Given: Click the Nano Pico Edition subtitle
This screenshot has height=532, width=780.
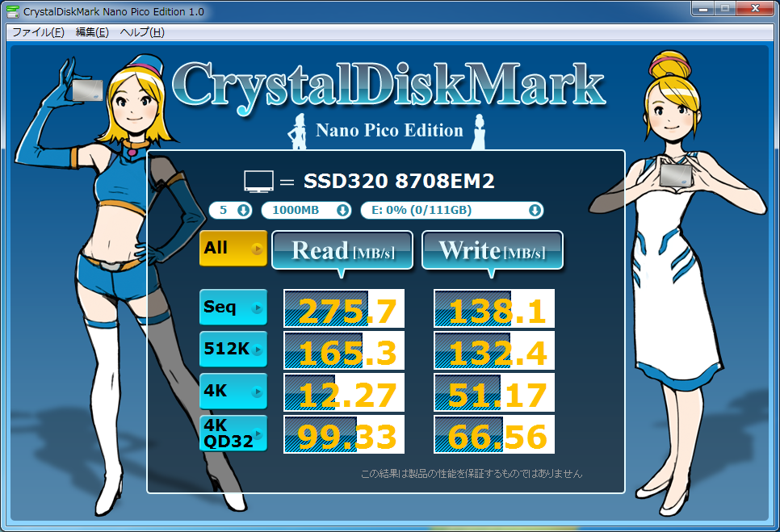Looking at the screenshot, I should [389, 130].
